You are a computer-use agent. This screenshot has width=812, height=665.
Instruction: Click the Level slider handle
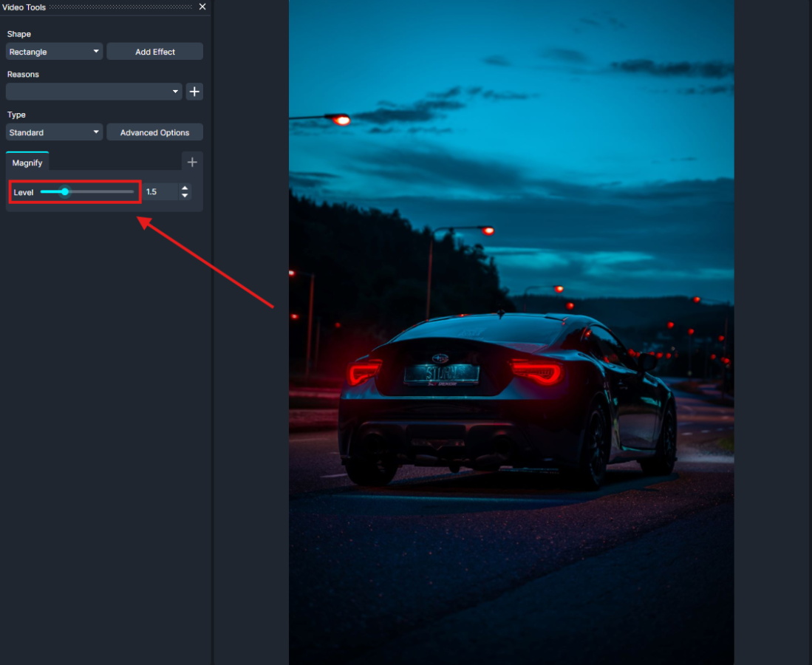pos(65,192)
